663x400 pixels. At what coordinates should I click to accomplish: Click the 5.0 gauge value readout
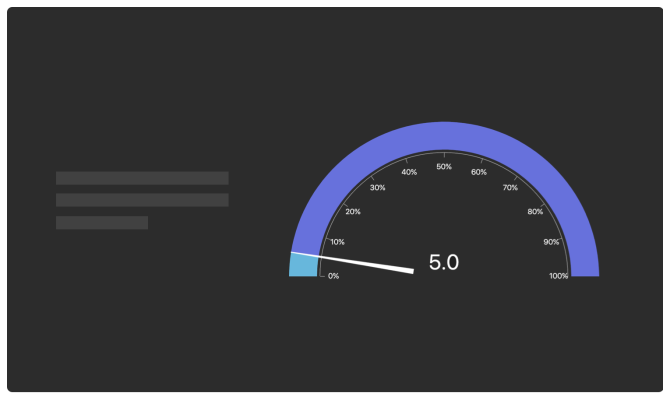444,262
